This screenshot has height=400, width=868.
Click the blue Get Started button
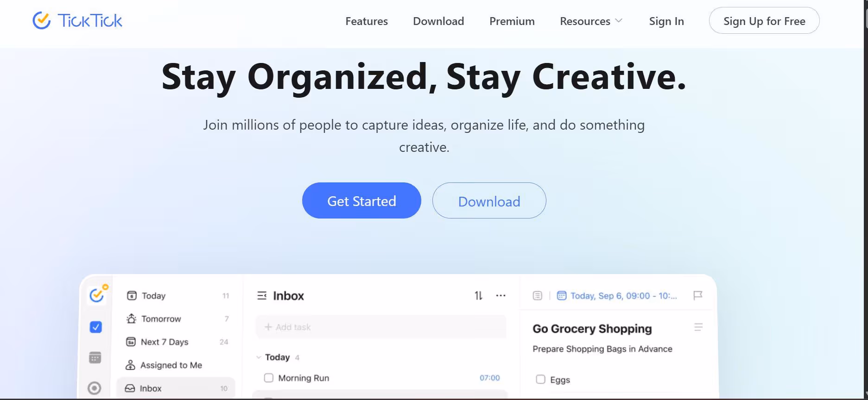pyautogui.click(x=361, y=200)
